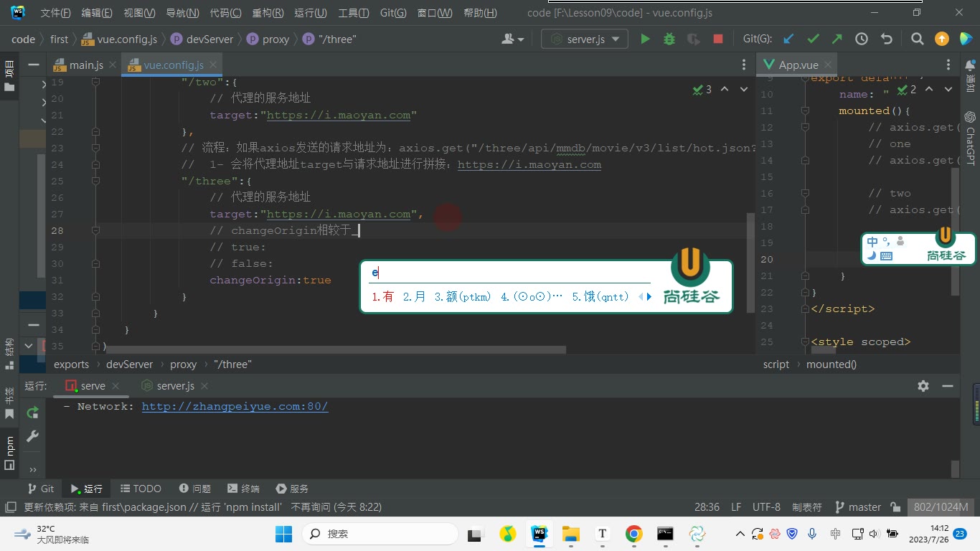
Task: Open Search Everywhere magnifier icon
Action: click(917, 39)
